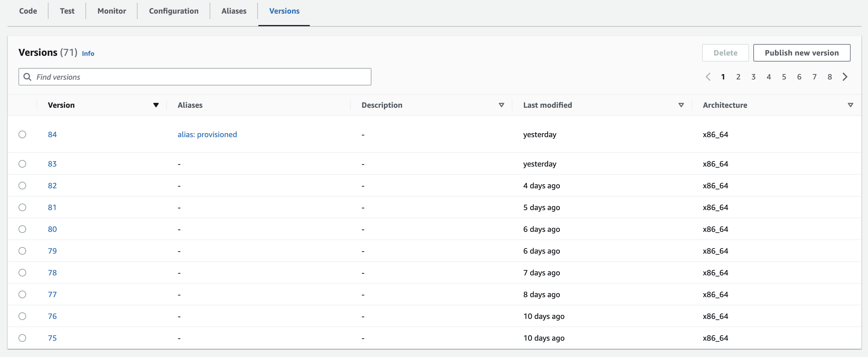The image size is (868, 357).
Task: Open the Last modified filter dropdown
Action: click(681, 105)
